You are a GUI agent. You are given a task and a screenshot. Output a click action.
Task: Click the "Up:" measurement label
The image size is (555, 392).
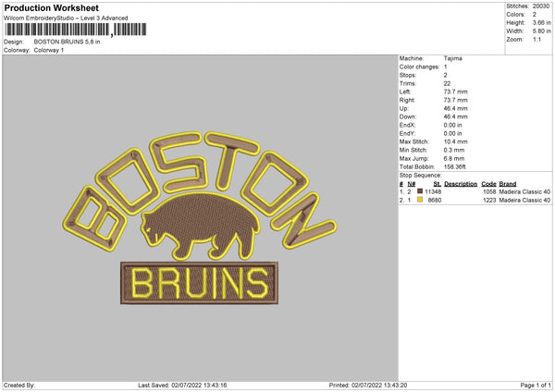pos(404,108)
